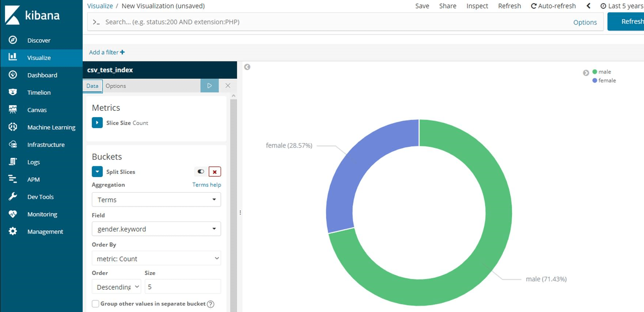Screen dimensions: 644x312
Task: Click the Visualize breadcrumb link
Action: click(x=100, y=6)
